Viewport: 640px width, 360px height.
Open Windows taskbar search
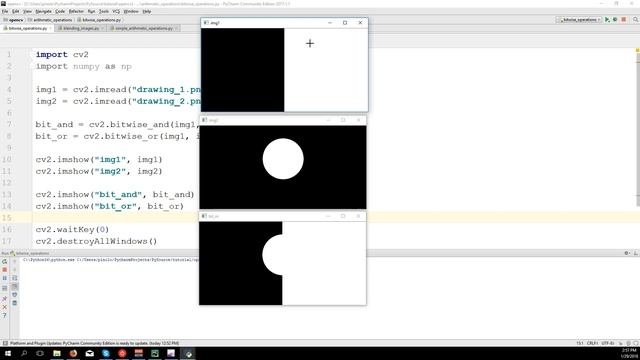(24, 353)
